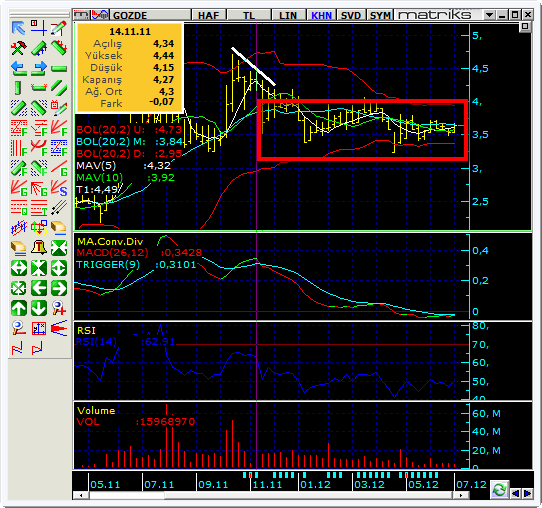
Task: Open the matriks dropdown arrow
Action: [x=489, y=15]
